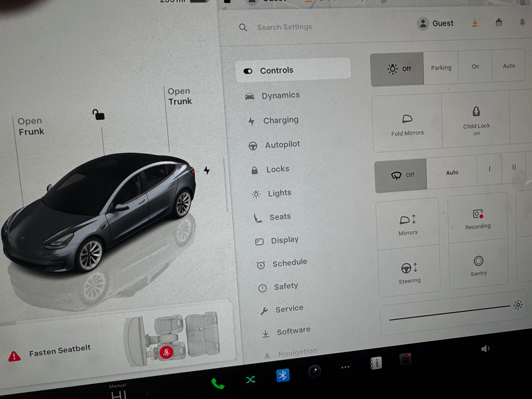532x399 pixels.
Task: Tap the dashcam Recording icon
Action: 478,216
